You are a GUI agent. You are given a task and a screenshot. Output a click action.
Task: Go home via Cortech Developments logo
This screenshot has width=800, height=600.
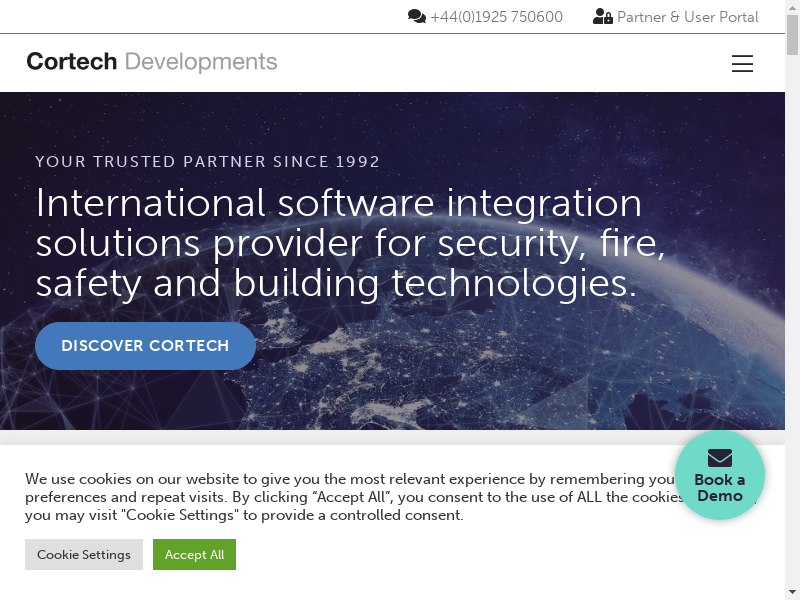click(x=152, y=62)
